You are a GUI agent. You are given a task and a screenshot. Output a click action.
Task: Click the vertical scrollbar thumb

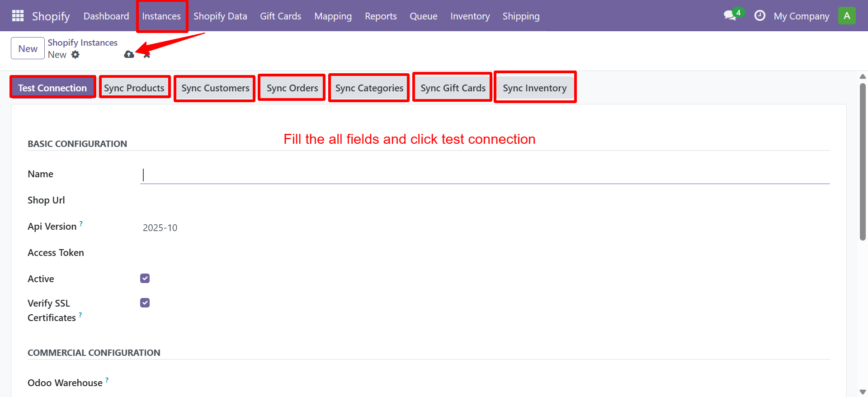point(863,161)
